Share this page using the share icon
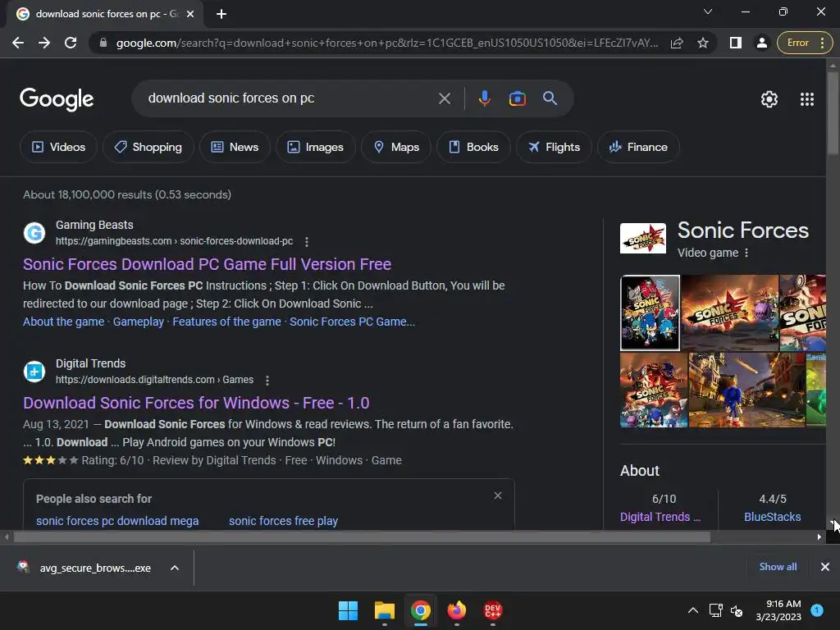The width and height of the screenshot is (840, 630). click(677, 43)
